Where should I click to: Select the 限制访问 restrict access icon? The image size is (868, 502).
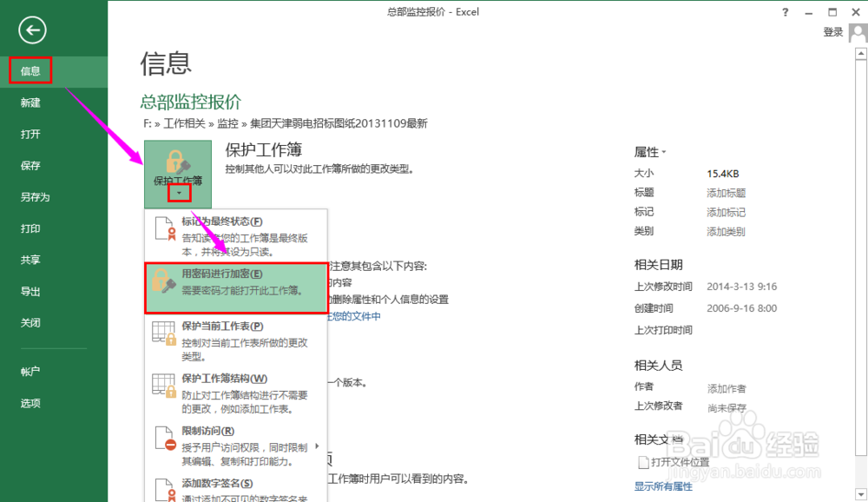(163, 437)
